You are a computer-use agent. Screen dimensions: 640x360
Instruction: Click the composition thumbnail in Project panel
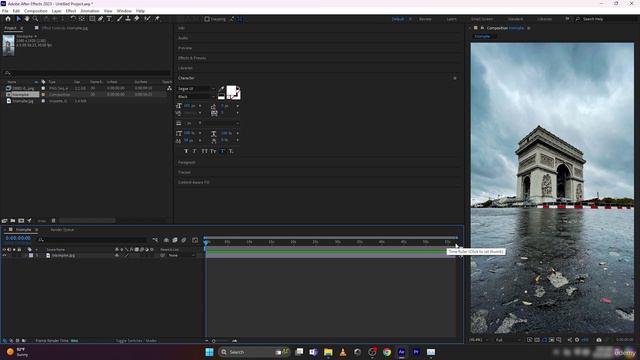[9, 45]
